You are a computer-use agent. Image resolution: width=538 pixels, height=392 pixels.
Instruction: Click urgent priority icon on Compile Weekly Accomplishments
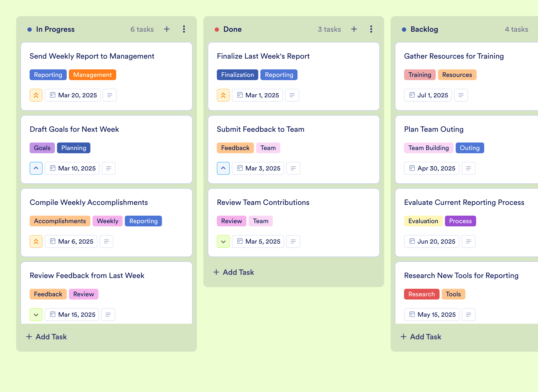pos(36,241)
